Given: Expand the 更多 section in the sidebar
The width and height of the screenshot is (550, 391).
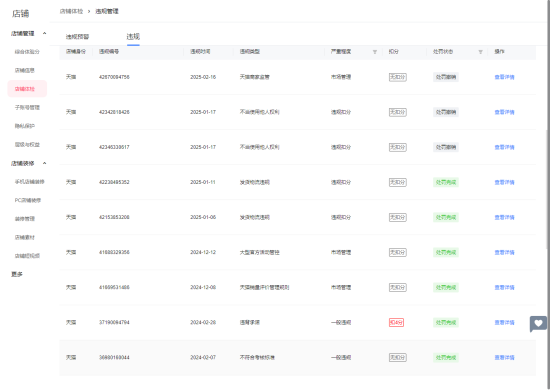Looking at the screenshot, I should [17, 274].
